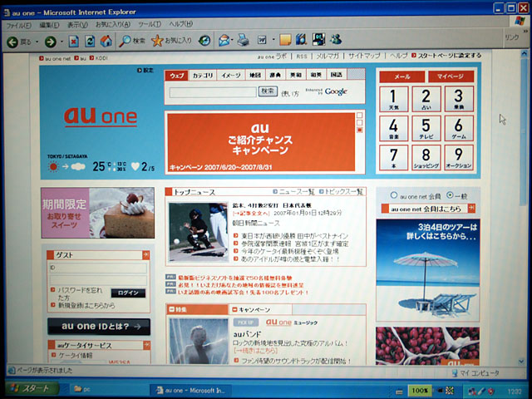The image size is (532, 399).
Task: Click the Research book toolbar icon
Action: coord(301,39)
